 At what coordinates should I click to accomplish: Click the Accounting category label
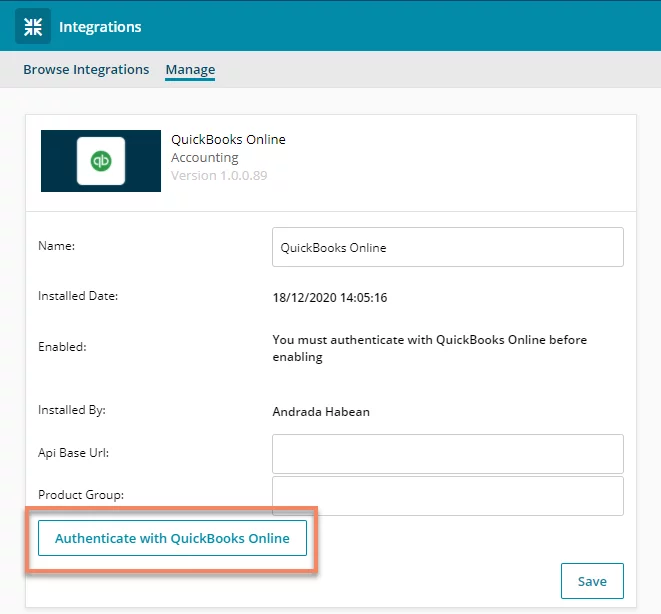(205, 158)
